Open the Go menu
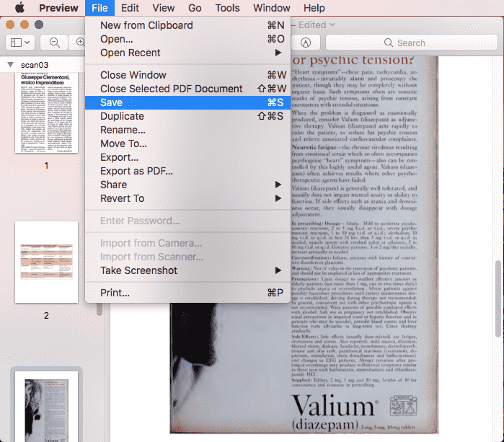 (x=195, y=8)
